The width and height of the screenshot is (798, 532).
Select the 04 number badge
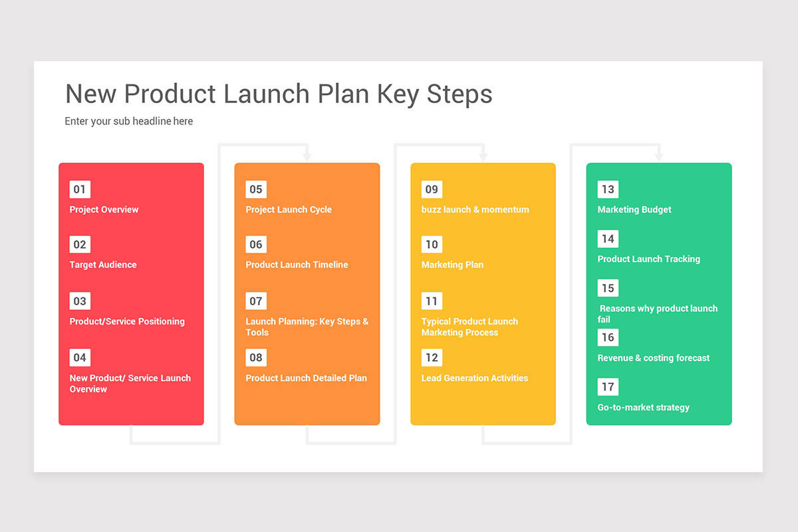pyautogui.click(x=80, y=358)
